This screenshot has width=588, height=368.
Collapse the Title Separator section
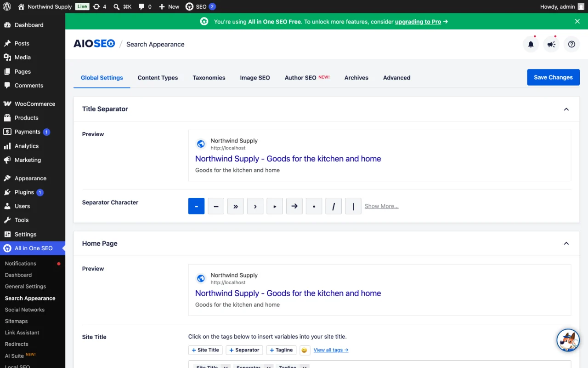(x=566, y=109)
